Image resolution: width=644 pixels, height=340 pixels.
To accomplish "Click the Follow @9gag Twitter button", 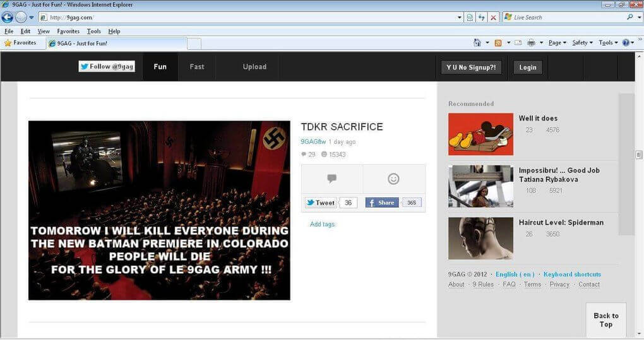I will pos(107,66).
